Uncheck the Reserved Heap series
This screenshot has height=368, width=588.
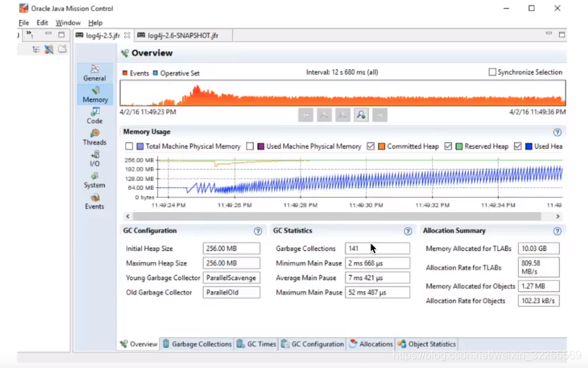coord(448,146)
